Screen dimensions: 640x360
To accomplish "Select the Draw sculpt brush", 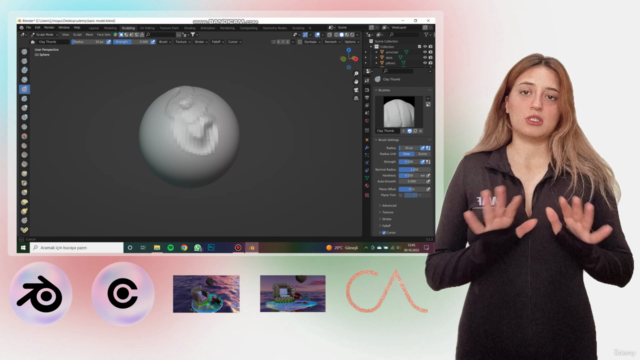I will [24, 52].
